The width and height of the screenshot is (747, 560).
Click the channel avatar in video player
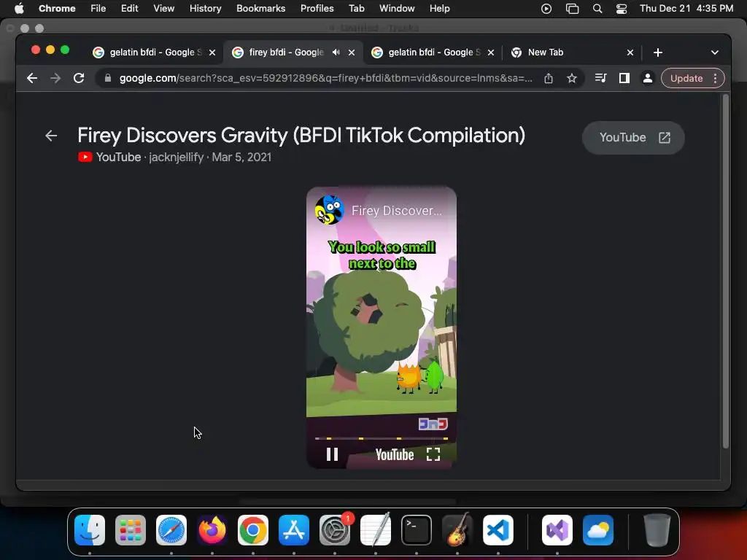(330, 210)
